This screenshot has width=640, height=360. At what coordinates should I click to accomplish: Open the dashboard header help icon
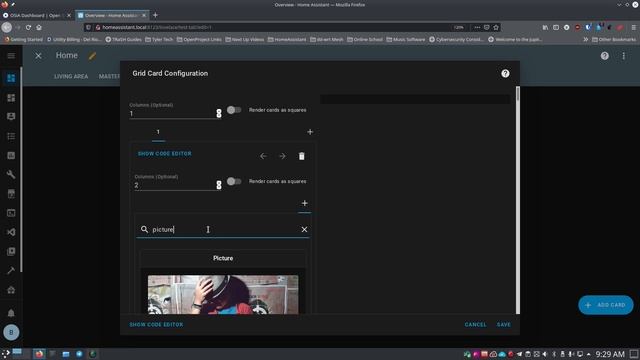604,56
